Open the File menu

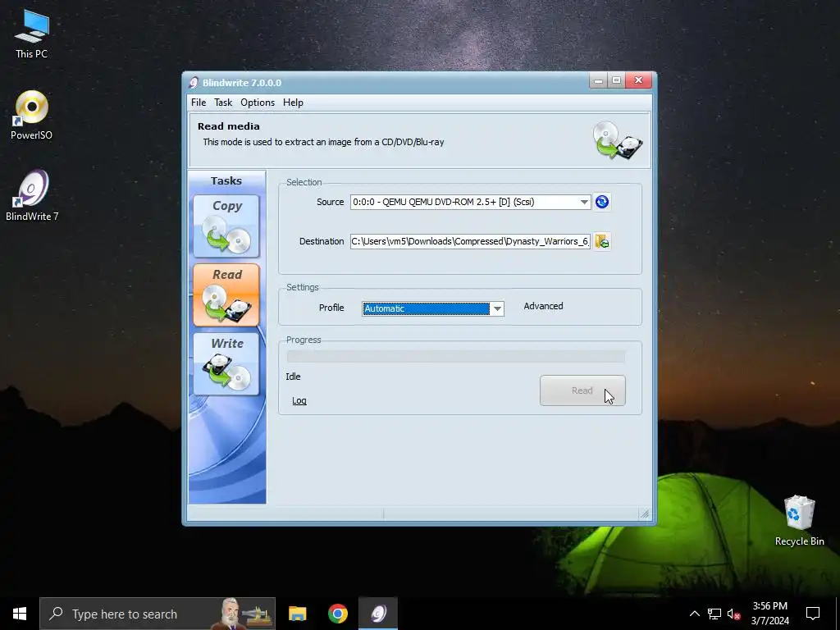click(x=199, y=103)
